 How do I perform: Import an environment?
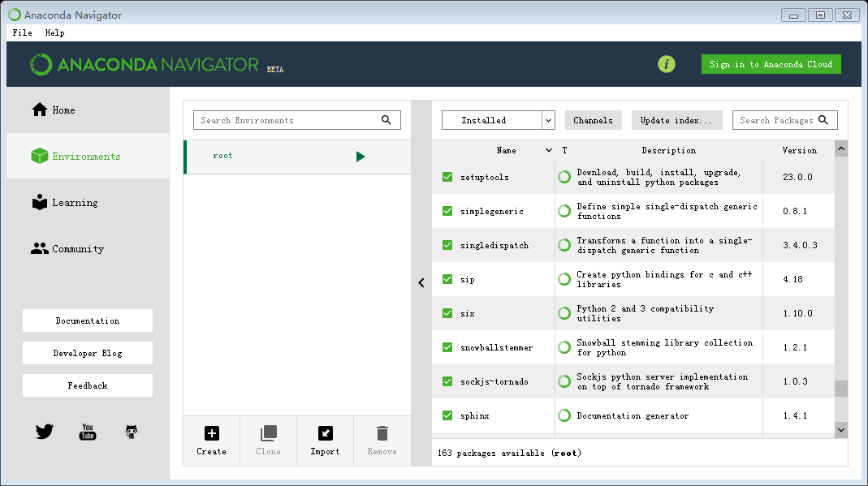(x=325, y=441)
